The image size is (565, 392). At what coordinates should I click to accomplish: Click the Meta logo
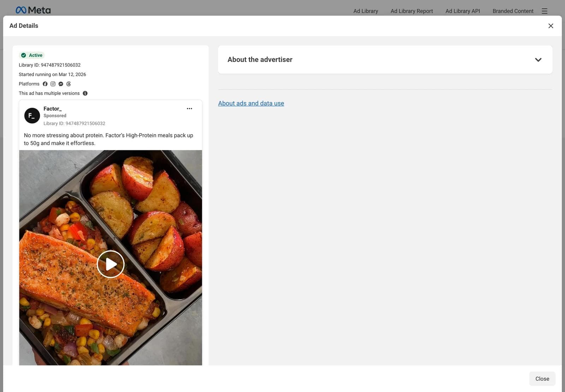33,10
